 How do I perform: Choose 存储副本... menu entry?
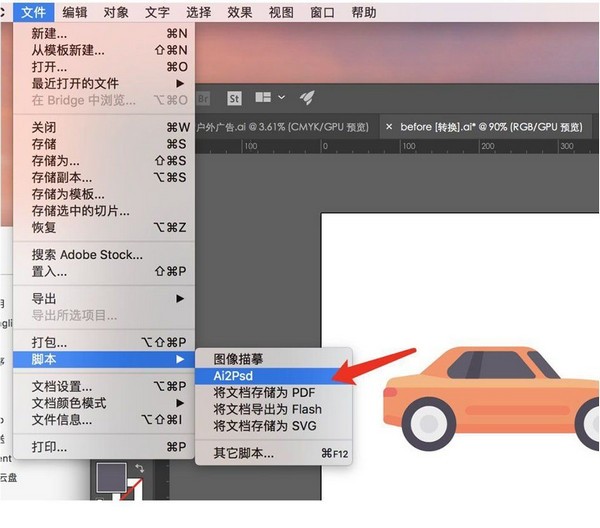coord(104,178)
